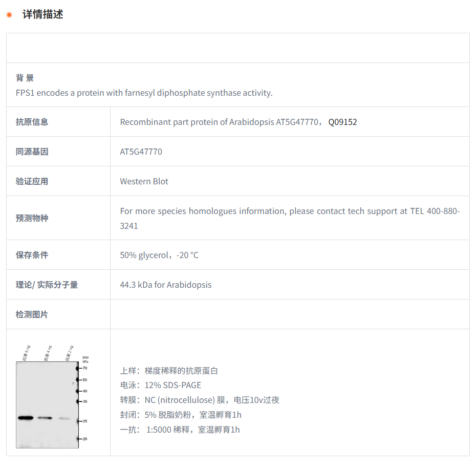This screenshot has height=470, width=476.
Task: Click the 理论/实际分子量 row label
Action: 47,285
